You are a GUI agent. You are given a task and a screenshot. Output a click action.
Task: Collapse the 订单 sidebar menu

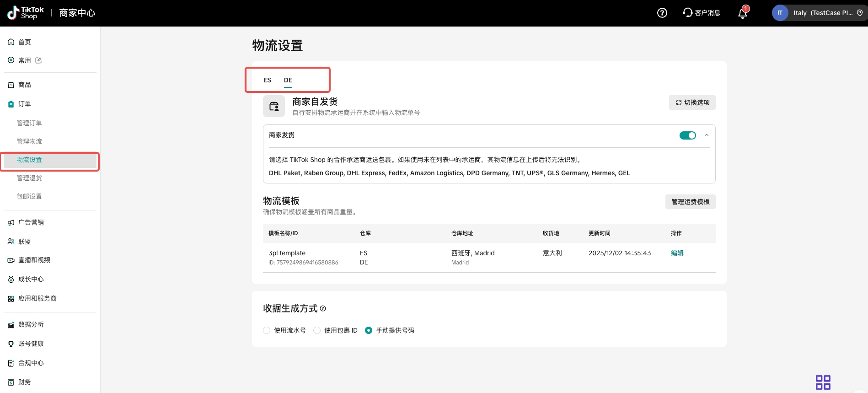pyautogui.click(x=25, y=104)
